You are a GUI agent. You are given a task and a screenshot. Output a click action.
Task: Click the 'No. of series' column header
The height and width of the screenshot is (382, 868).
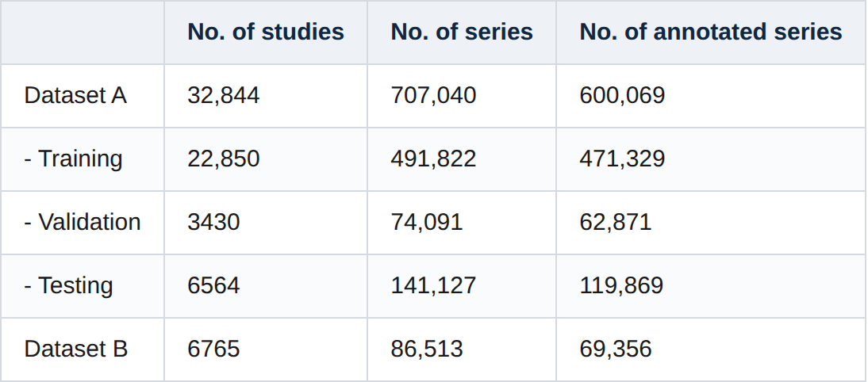462,32
